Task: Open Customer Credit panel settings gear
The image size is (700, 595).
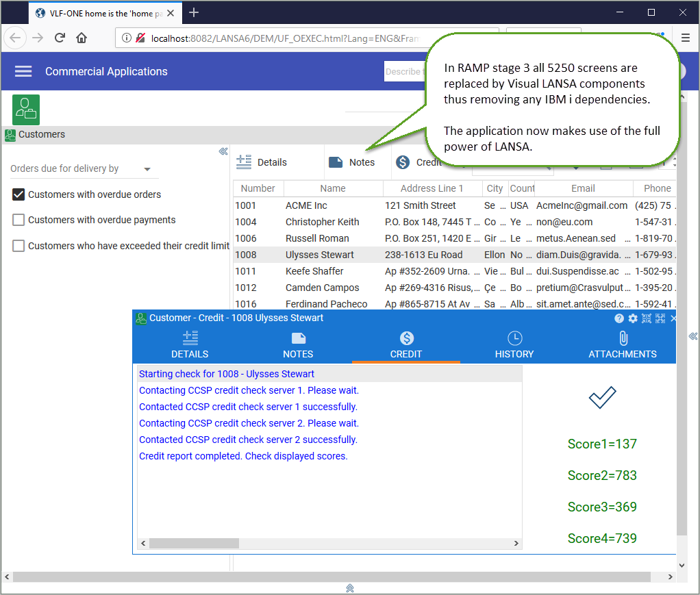Action: 633,318
